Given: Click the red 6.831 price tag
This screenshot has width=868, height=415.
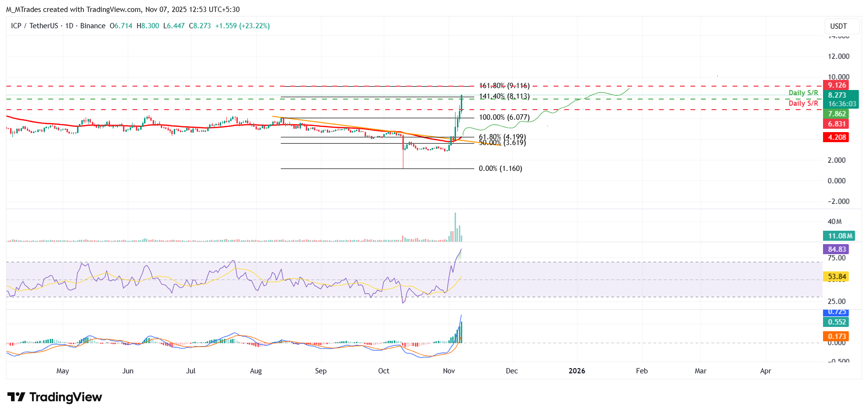Looking at the screenshot, I should (836, 124).
